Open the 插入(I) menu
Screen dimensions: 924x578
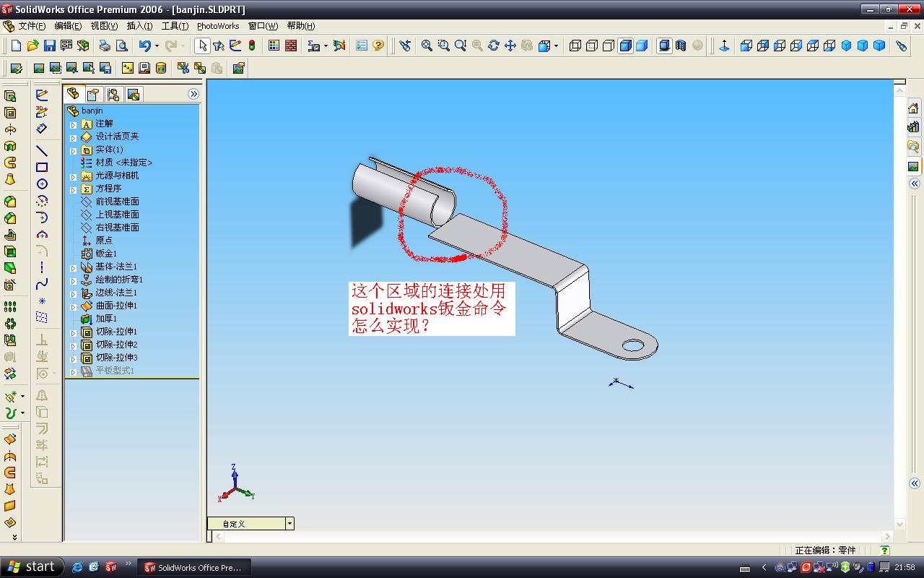[139, 26]
